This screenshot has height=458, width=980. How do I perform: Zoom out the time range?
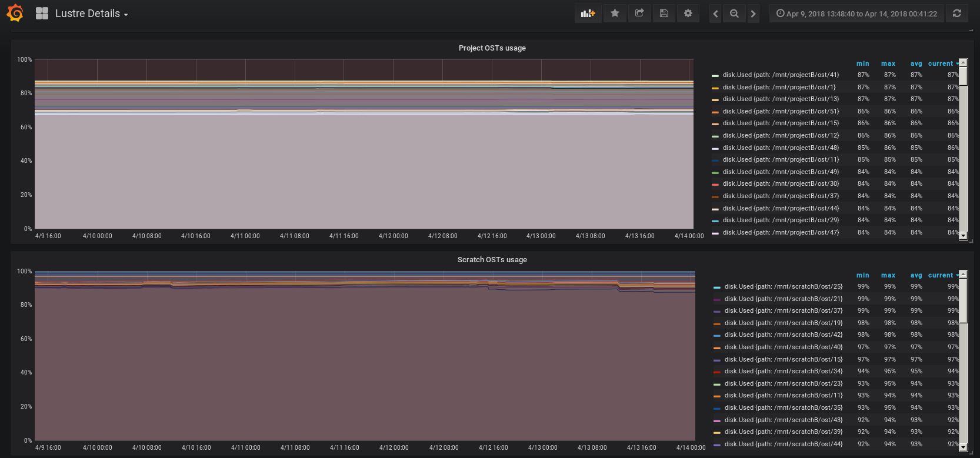tap(734, 14)
